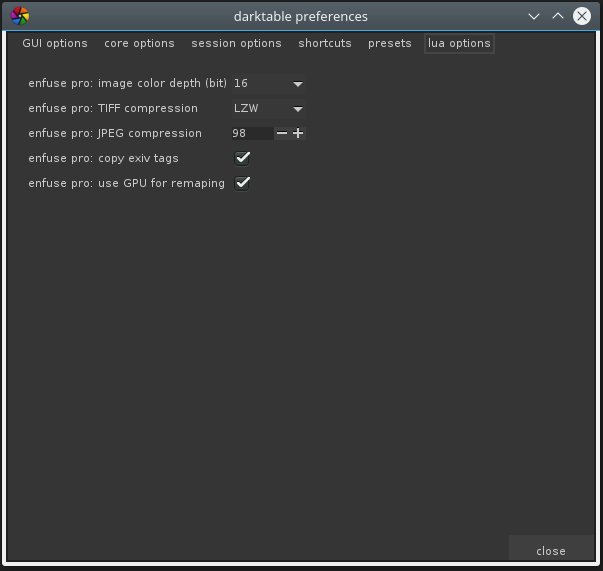Maximize the darktable preferences window

point(559,16)
